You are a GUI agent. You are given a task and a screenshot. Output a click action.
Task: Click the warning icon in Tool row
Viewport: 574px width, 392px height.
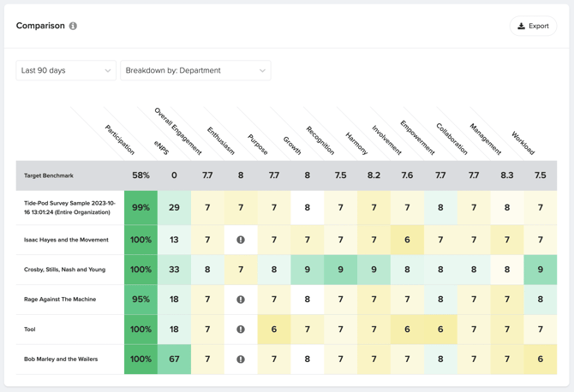point(241,330)
